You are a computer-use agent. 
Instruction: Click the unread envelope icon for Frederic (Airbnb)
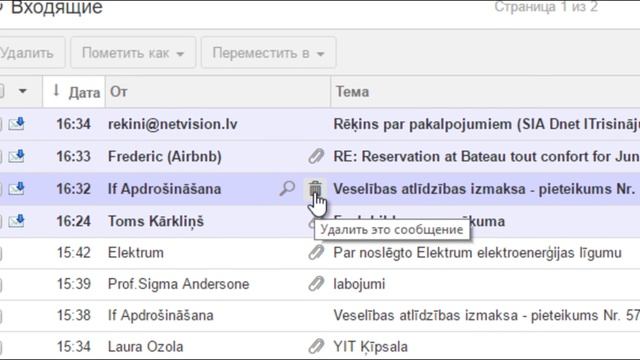click(x=17, y=156)
